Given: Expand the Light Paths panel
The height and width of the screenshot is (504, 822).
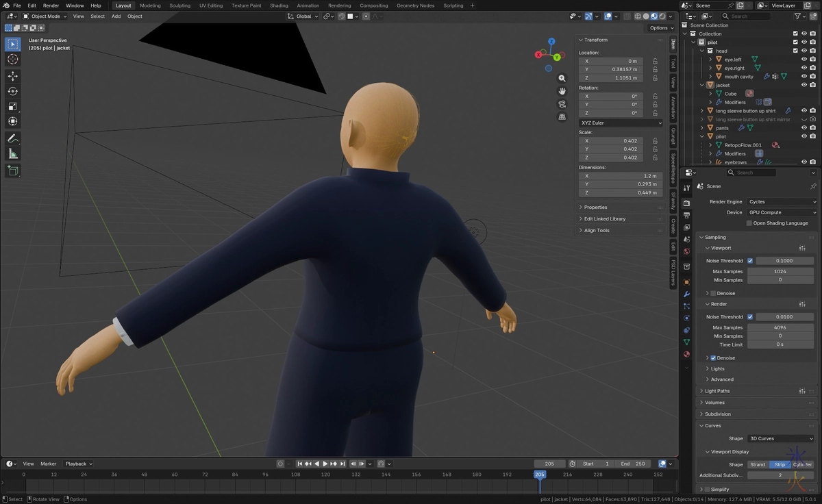Looking at the screenshot, I should [717, 391].
